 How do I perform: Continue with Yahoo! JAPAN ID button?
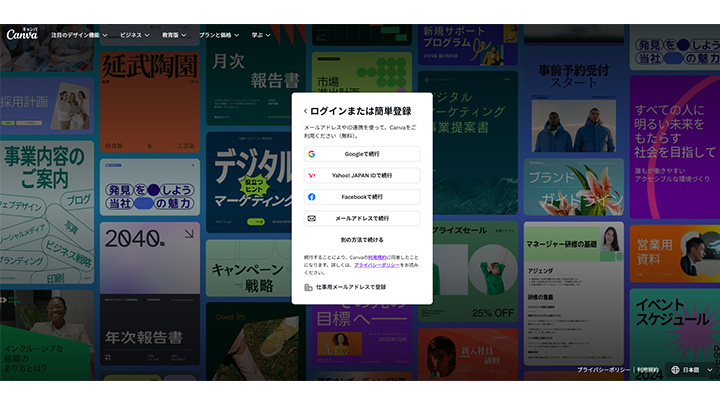click(362, 175)
